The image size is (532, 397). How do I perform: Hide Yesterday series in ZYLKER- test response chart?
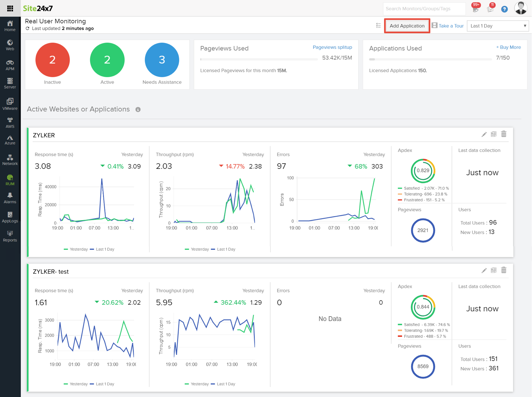pos(76,384)
